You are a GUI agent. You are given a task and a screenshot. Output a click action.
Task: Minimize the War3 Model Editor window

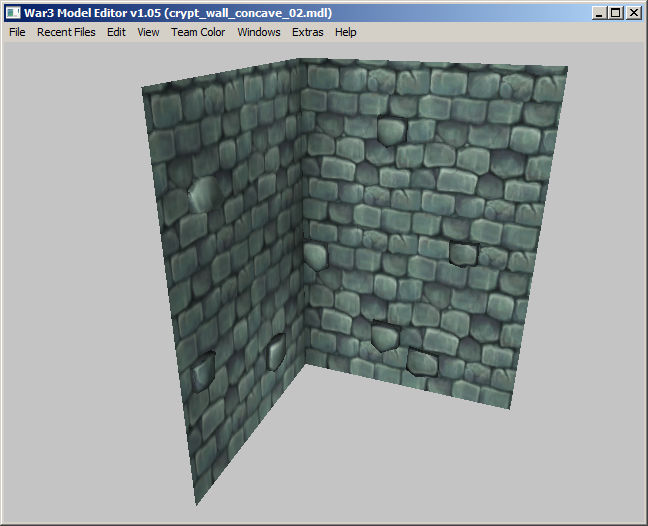point(599,13)
